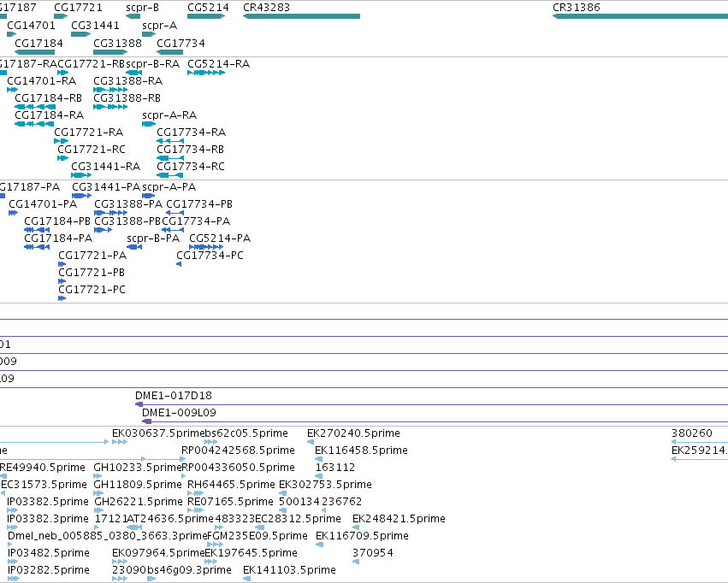
Task: Select EST entry 380260
Action: pyautogui.click(x=692, y=433)
